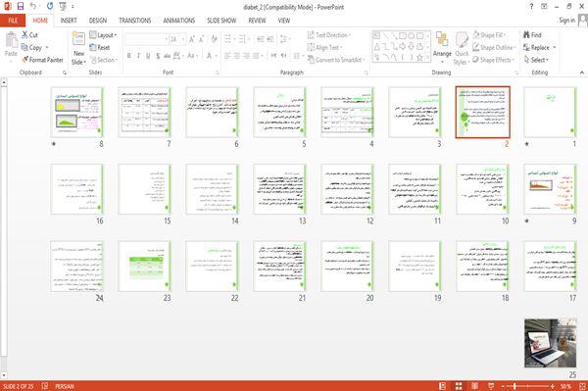This screenshot has width=588, height=391.
Task: Decrease font size with the smaller A icon
Action: point(201,39)
